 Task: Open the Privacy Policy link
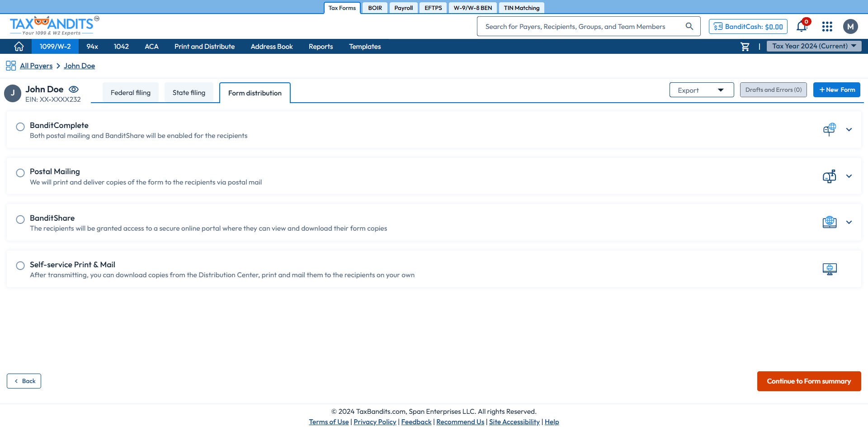(x=375, y=422)
